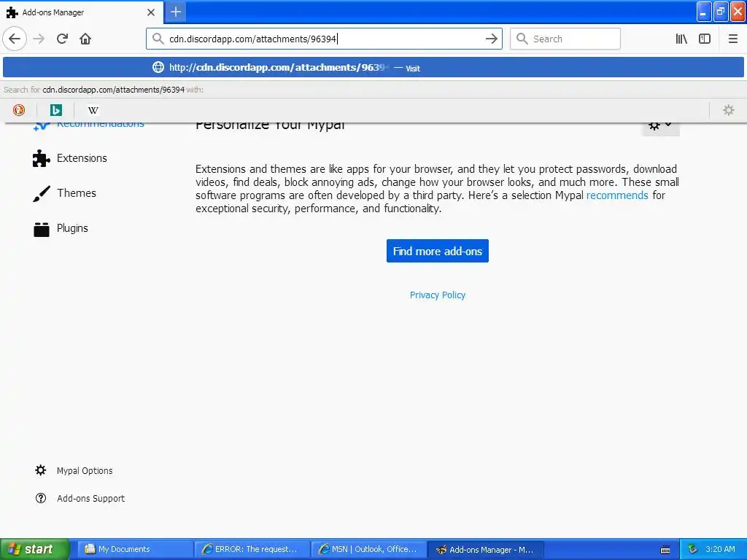Click the 3:20 AM clock
This screenshot has width=747, height=560.
[720, 549]
